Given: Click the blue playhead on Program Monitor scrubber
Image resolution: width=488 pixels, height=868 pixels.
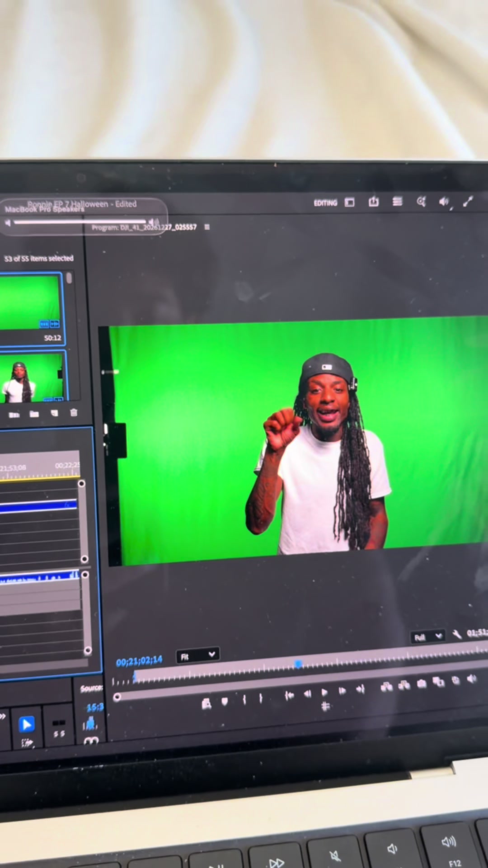Looking at the screenshot, I should 298,664.
